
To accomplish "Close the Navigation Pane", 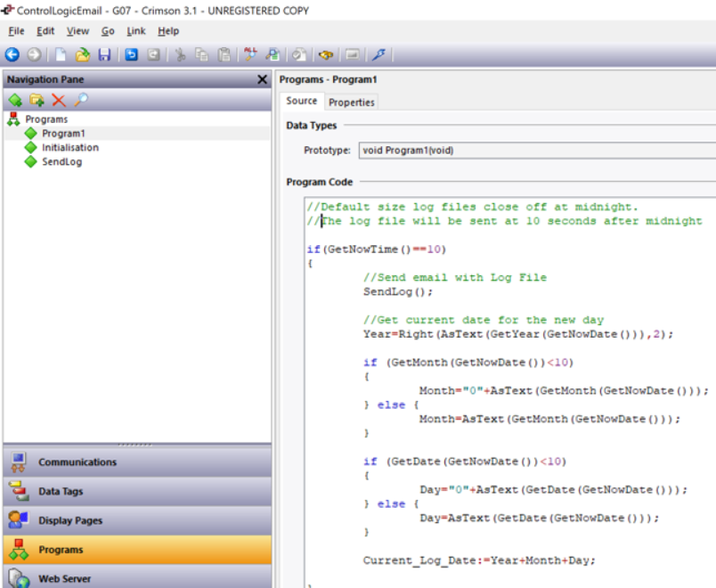I will tap(262, 80).
